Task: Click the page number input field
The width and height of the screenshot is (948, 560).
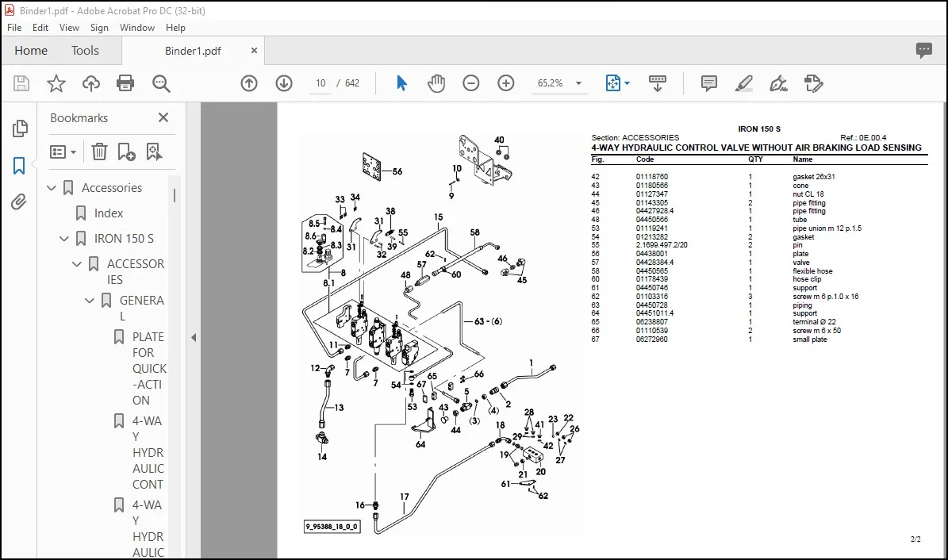Action: [320, 83]
